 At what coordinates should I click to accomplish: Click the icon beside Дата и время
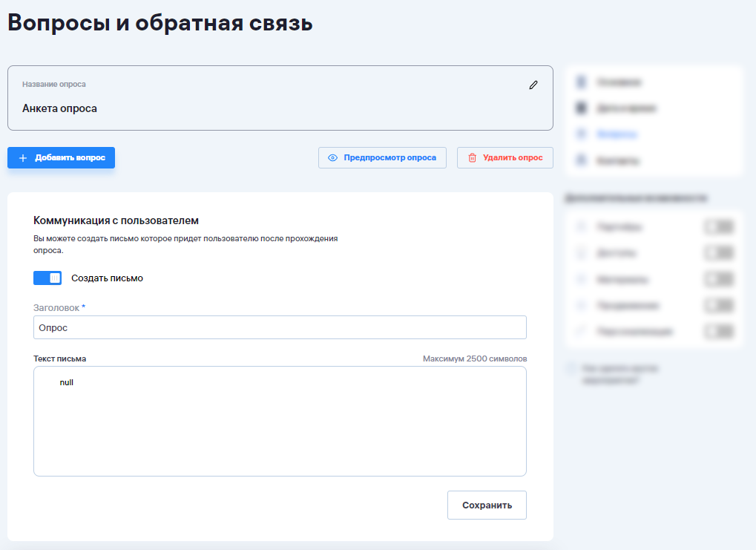tap(581, 108)
